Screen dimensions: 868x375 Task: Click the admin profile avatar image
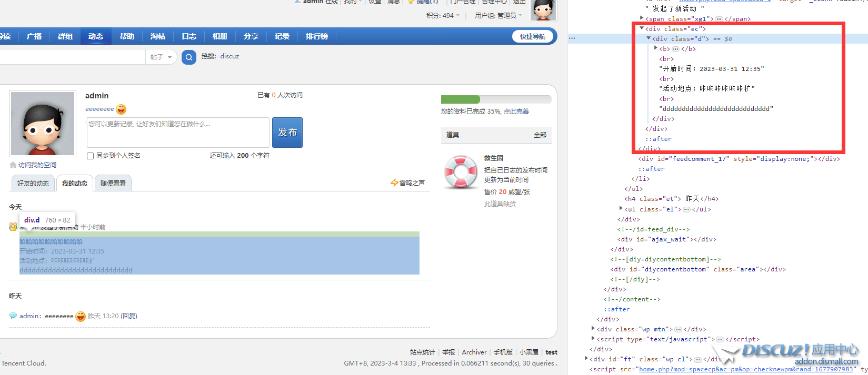pyautogui.click(x=43, y=124)
